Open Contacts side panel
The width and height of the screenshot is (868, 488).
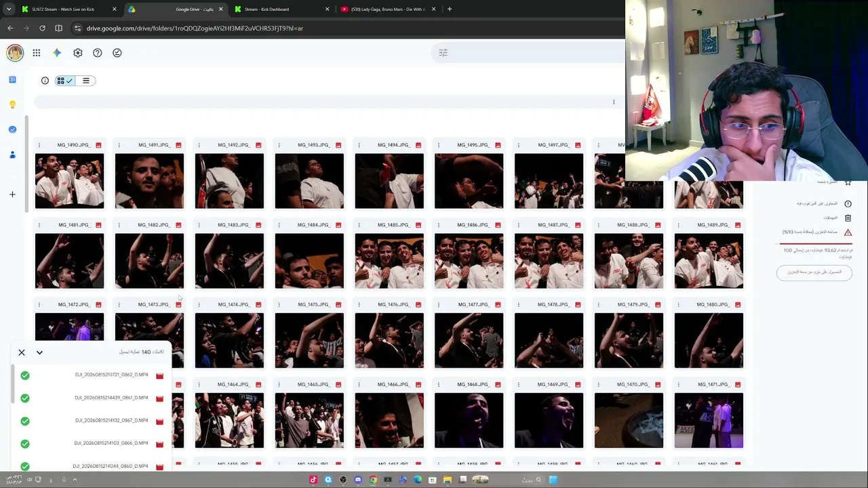(12, 155)
